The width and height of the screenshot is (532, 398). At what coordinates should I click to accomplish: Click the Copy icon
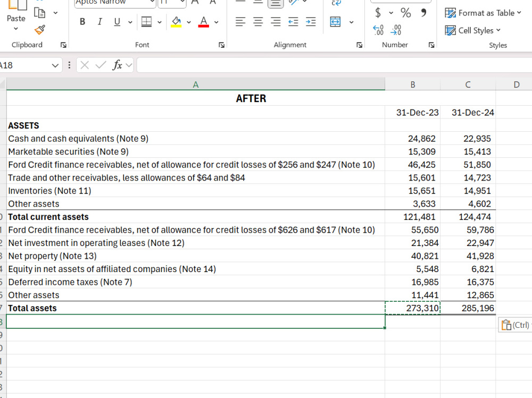(40, 13)
